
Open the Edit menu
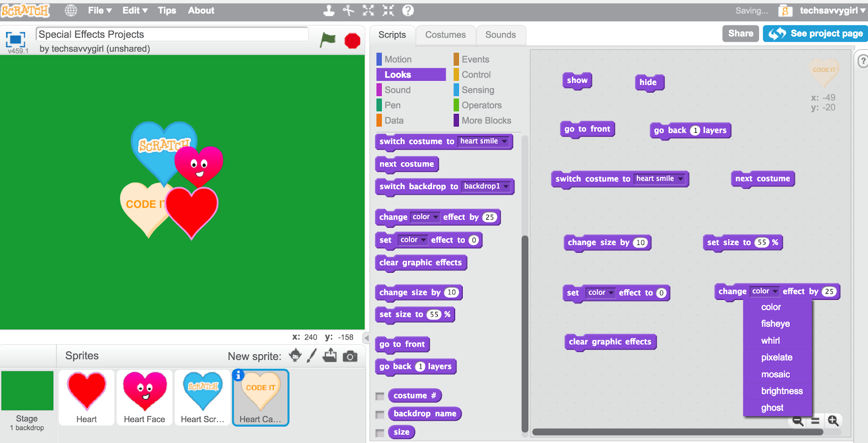(x=135, y=10)
